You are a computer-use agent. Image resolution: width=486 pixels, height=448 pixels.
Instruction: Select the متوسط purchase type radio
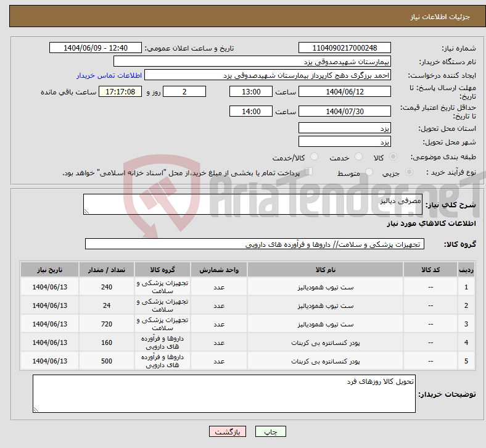[x=369, y=172]
